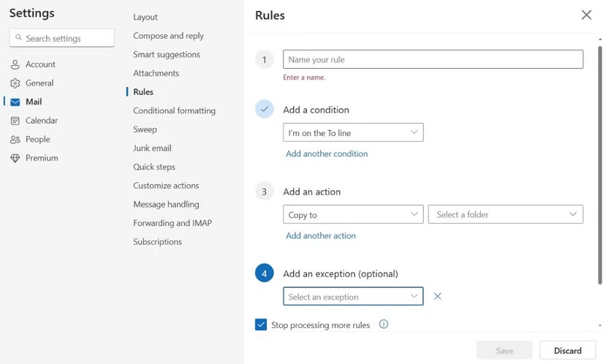Click Add another condition link

tap(327, 153)
